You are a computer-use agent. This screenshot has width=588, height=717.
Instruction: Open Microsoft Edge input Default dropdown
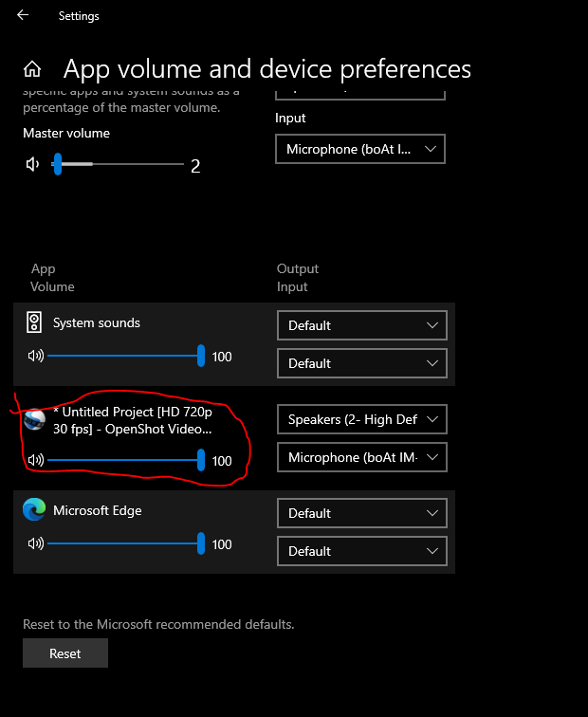pyautogui.click(x=362, y=551)
